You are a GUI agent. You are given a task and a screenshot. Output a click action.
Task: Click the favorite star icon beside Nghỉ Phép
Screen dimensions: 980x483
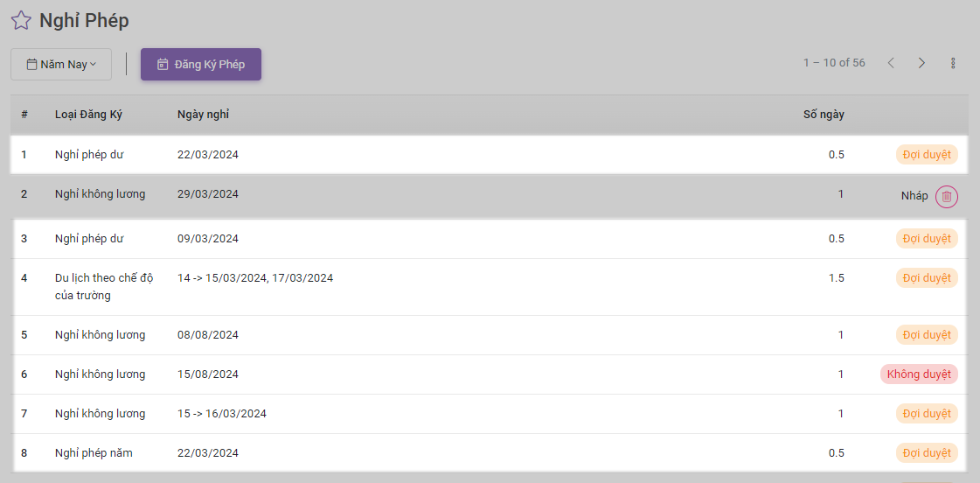point(21,21)
